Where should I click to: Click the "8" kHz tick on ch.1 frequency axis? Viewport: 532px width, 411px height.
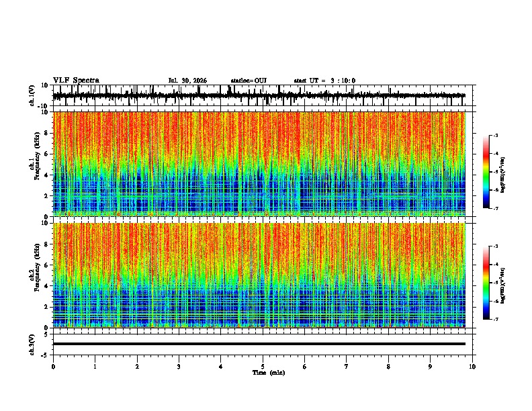pyautogui.click(x=47, y=133)
